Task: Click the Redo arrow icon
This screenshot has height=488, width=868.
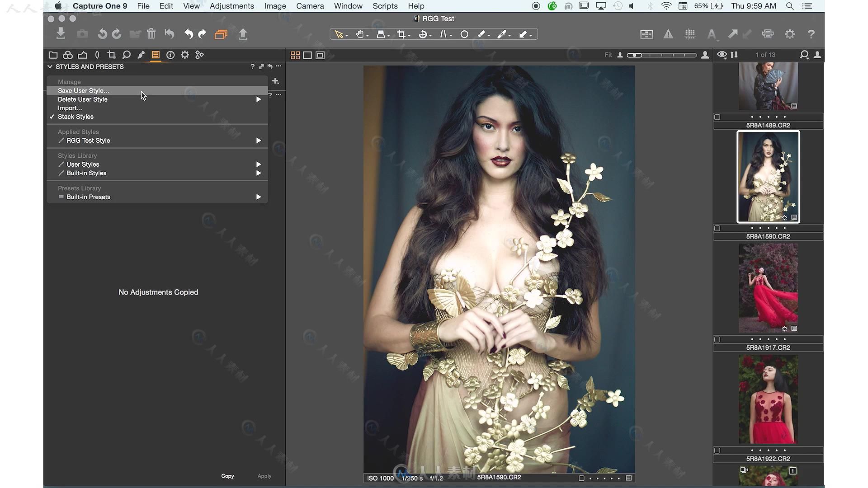Action: coord(202,34)
